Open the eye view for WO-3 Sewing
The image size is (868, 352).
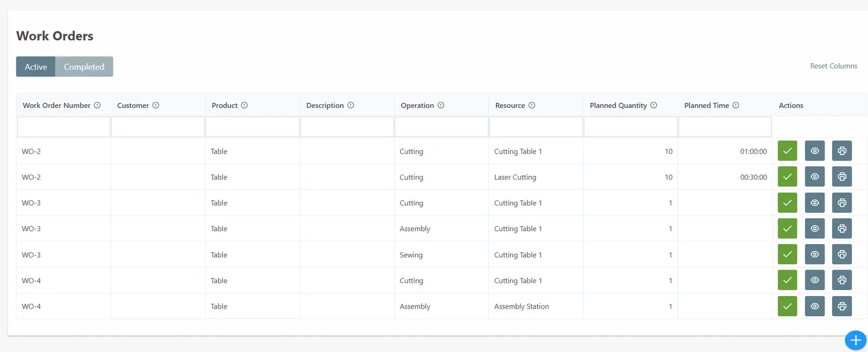click(815, 254)
